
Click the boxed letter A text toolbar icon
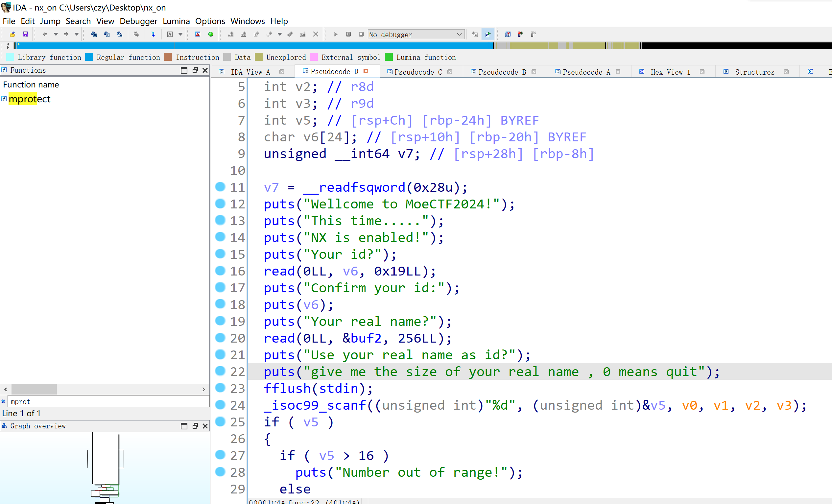(x=170, y=34)
